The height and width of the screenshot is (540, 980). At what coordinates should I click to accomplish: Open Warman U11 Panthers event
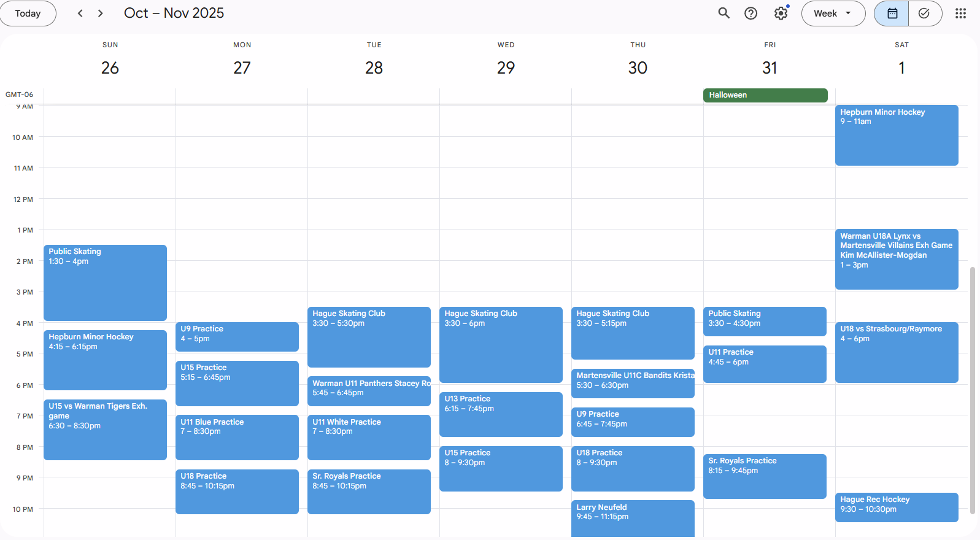click(369, 391)
